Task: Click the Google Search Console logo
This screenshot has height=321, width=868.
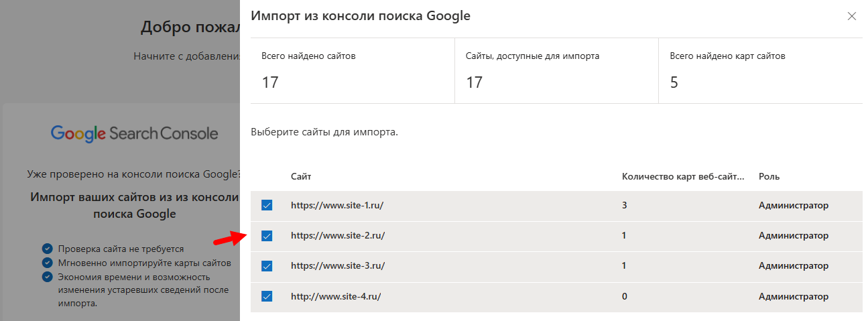Action: point(134,133)
